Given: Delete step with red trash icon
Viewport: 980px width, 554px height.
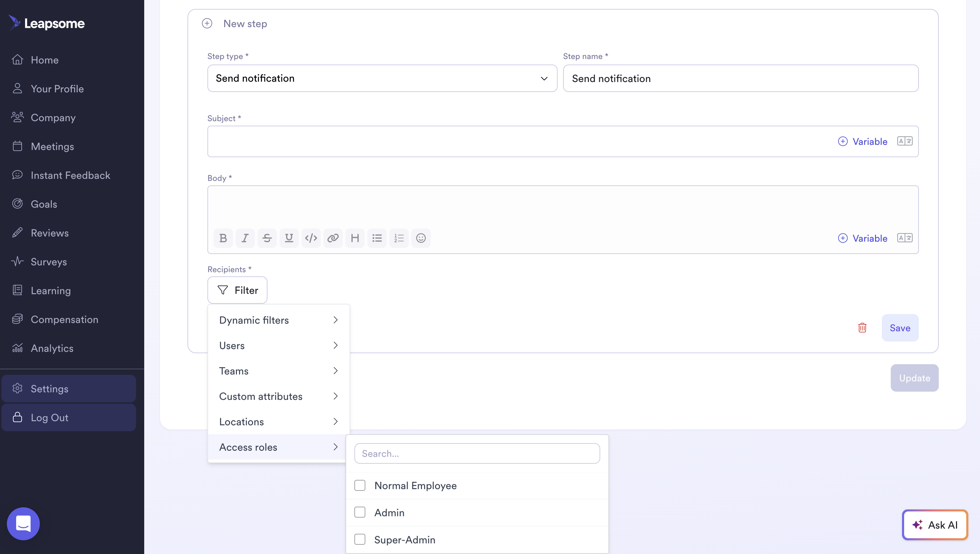Looking at the screenshot, I should (x=863, y=327).
